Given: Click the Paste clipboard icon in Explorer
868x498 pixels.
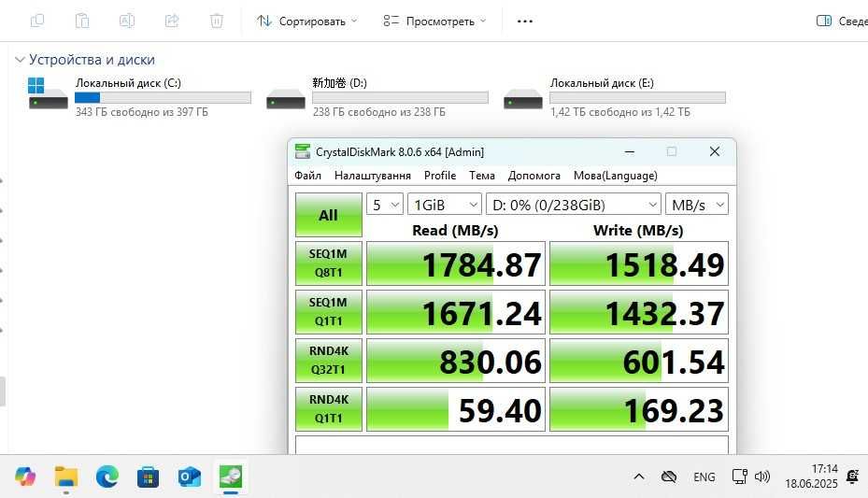Looking at the screenshot, I should tap(82, 21).
